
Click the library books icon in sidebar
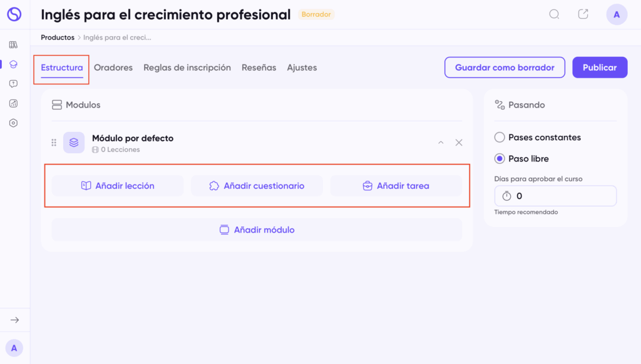point(14,44)
